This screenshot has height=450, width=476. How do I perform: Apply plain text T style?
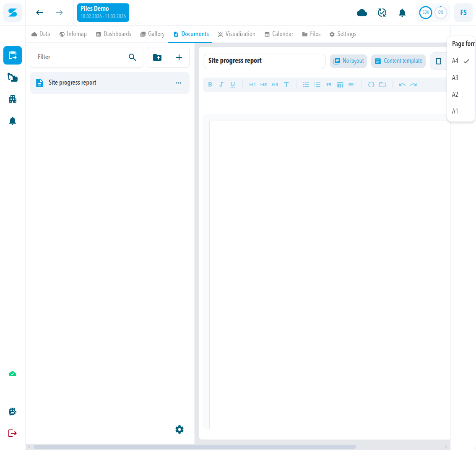(286, 85)
